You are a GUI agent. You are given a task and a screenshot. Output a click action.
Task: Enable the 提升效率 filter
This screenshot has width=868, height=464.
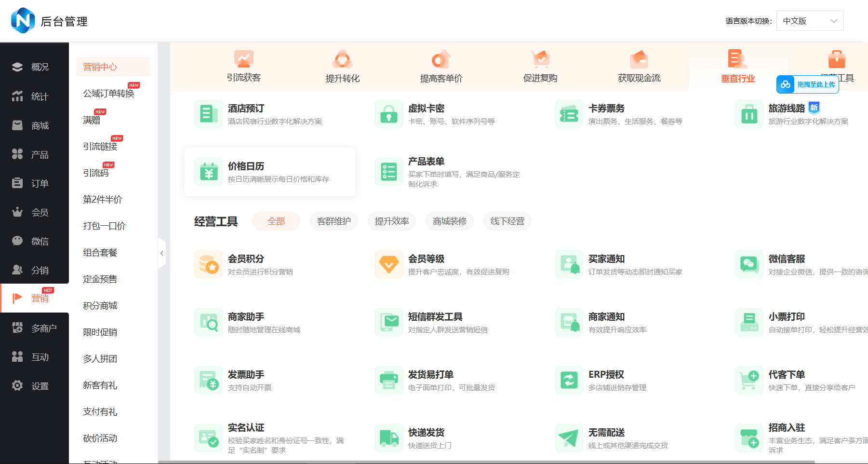391,221
